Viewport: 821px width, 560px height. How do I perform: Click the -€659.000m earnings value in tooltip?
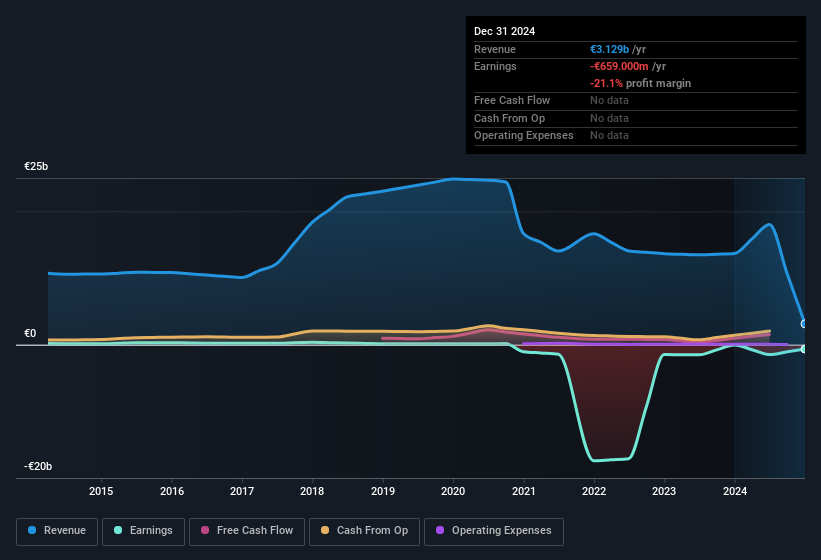pyautogui.click(x=619, y=66)
